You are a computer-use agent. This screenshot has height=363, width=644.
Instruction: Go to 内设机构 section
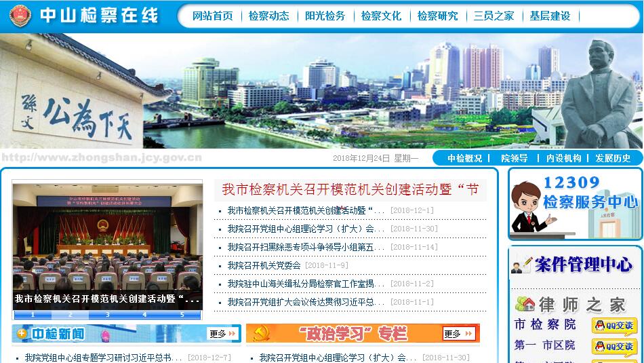(563, 158)
